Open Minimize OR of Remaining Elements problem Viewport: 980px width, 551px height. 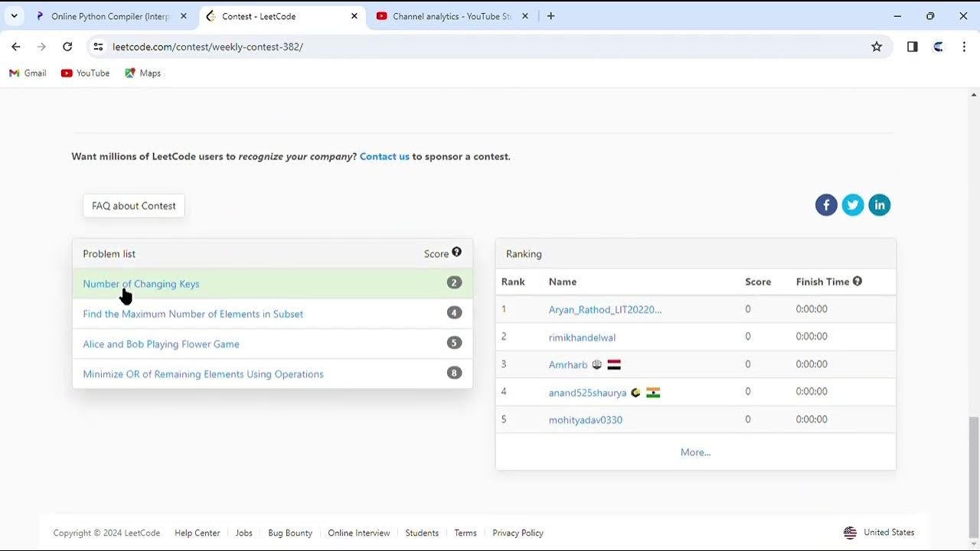(203, 374)
